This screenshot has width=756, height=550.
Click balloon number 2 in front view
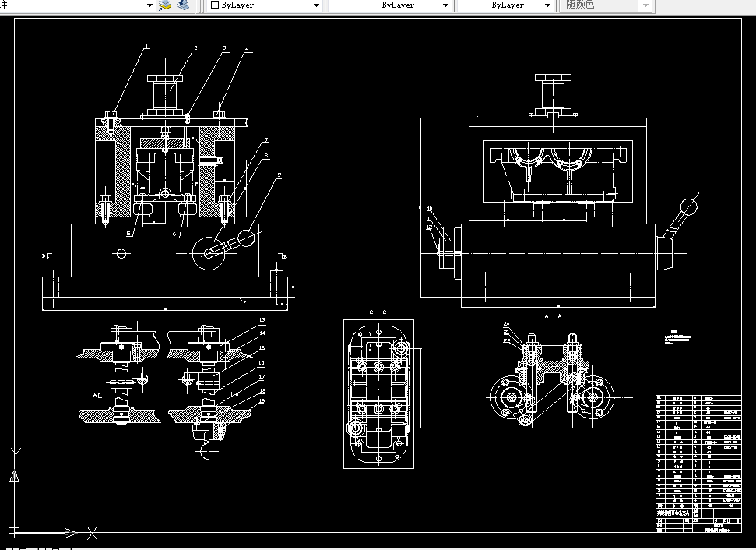click(x=195, y=48)
